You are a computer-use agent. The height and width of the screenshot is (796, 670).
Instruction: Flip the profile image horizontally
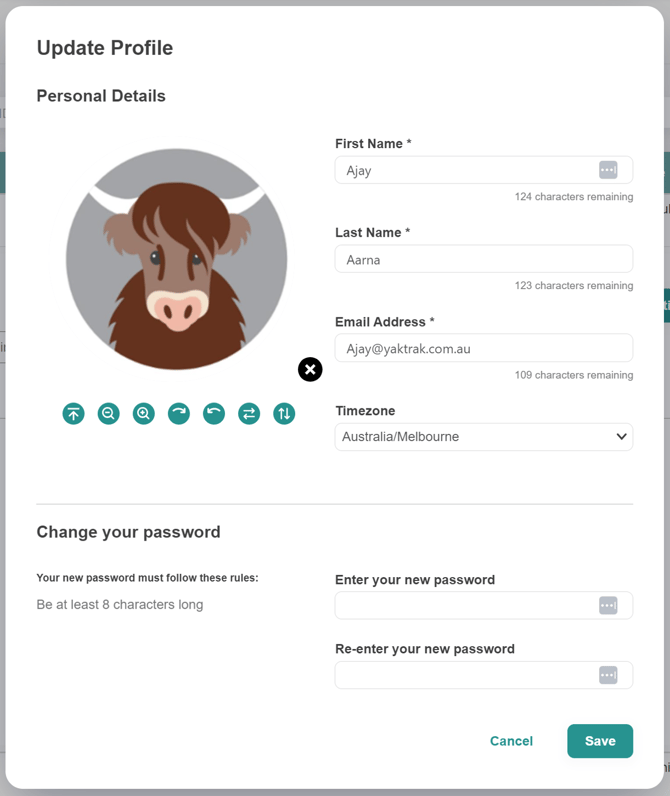point(249,413)
